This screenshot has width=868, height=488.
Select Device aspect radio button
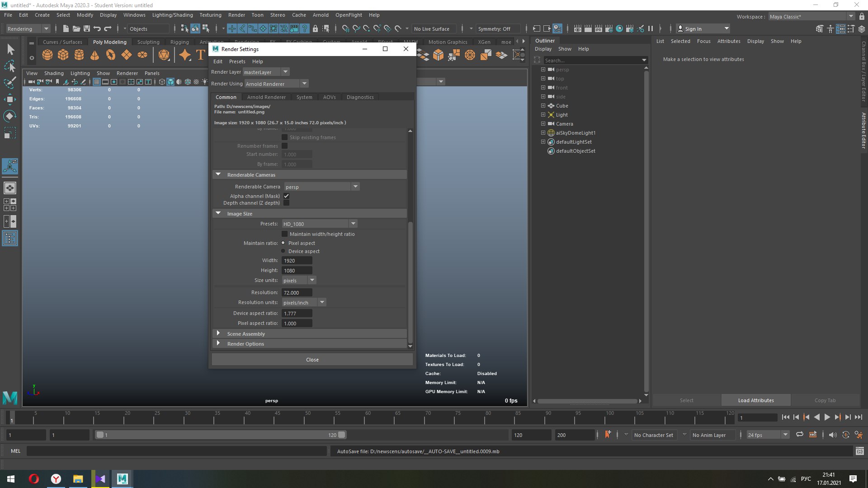coord(283,251)
